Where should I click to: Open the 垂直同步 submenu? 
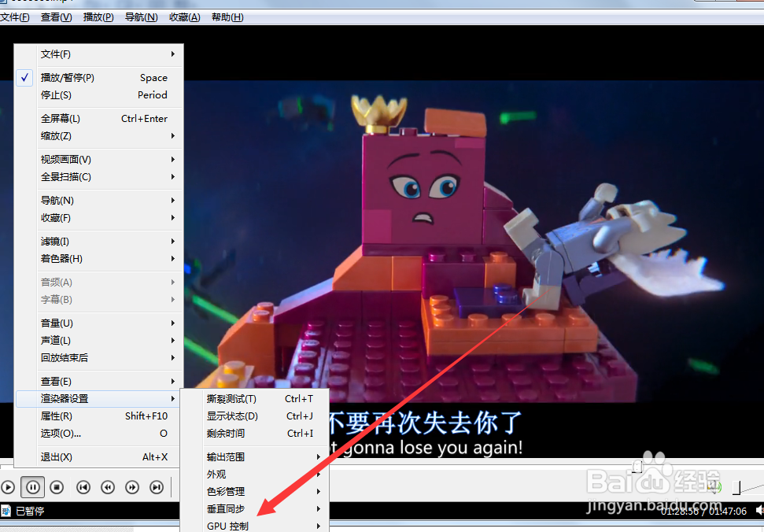pyautogui.click(x=227, y=508)
